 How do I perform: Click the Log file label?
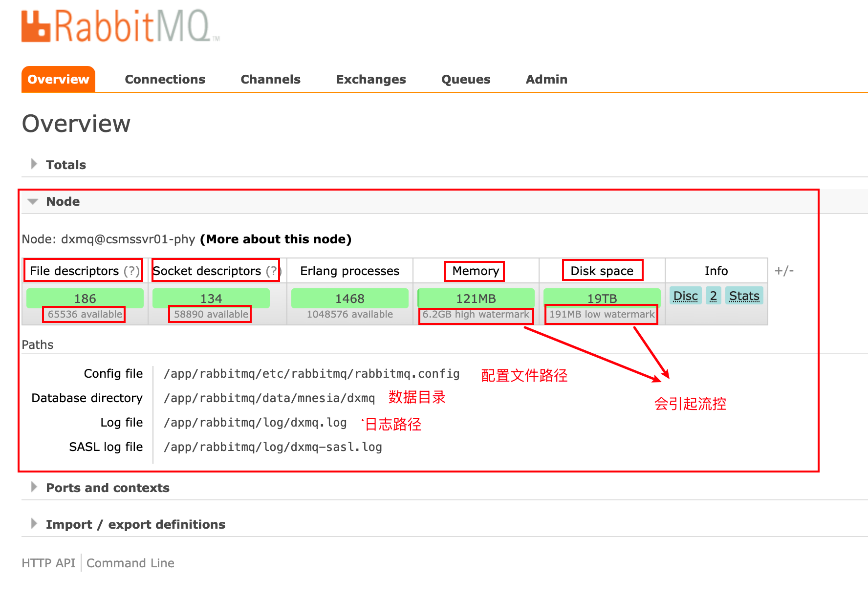(x=122, y=423)
